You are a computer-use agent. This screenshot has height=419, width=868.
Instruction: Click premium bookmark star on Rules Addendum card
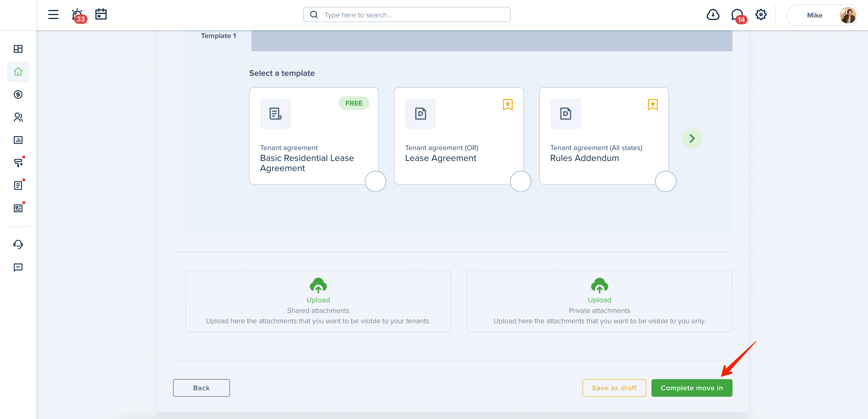[x=653, y=105]
